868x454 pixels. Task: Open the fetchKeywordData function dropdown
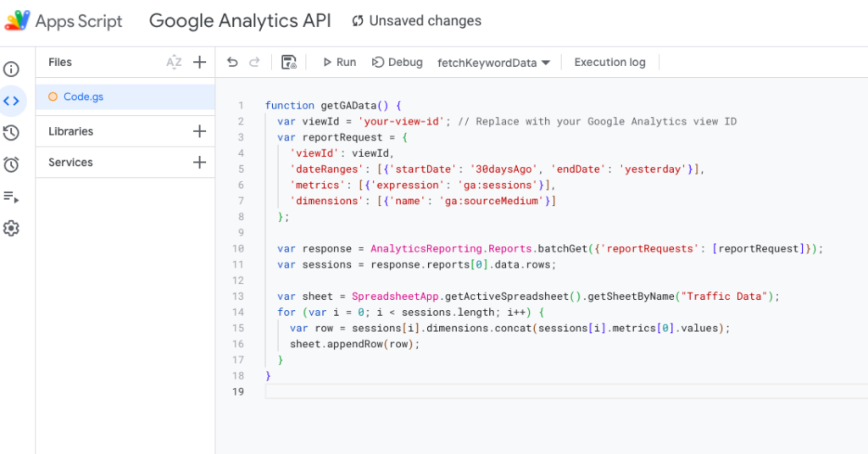click(x=493, y=63)
